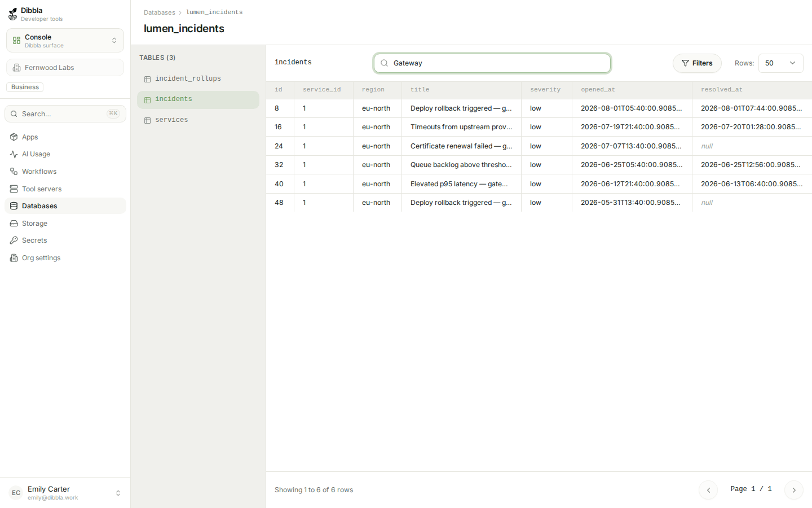Click the title column header
Screen dimensions: 812x508
(461, 90)
